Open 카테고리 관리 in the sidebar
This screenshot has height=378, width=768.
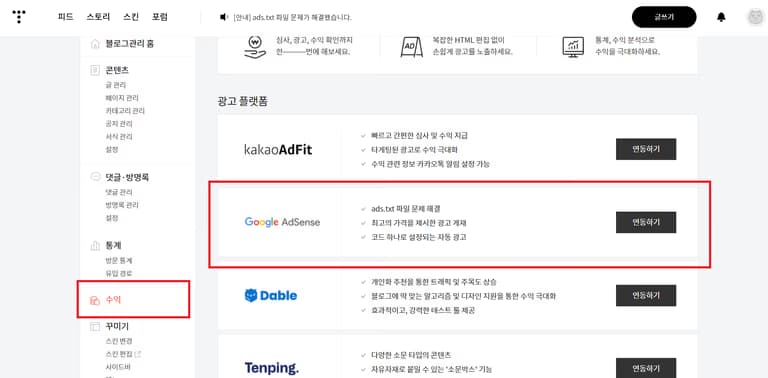coord(125,111)
